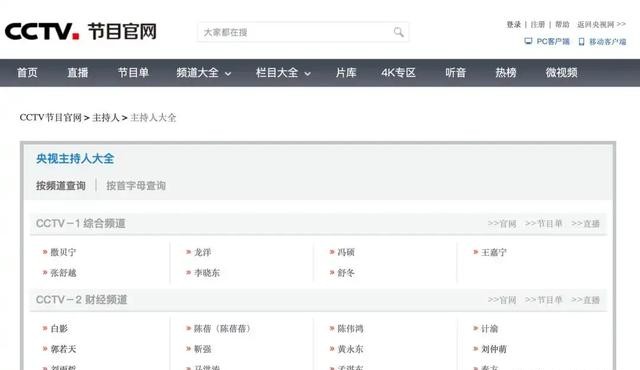This screenshot has width=640, height=370.
Task: Click CCTV节目官网 in the breadcrumb
Action: point(51,117)
